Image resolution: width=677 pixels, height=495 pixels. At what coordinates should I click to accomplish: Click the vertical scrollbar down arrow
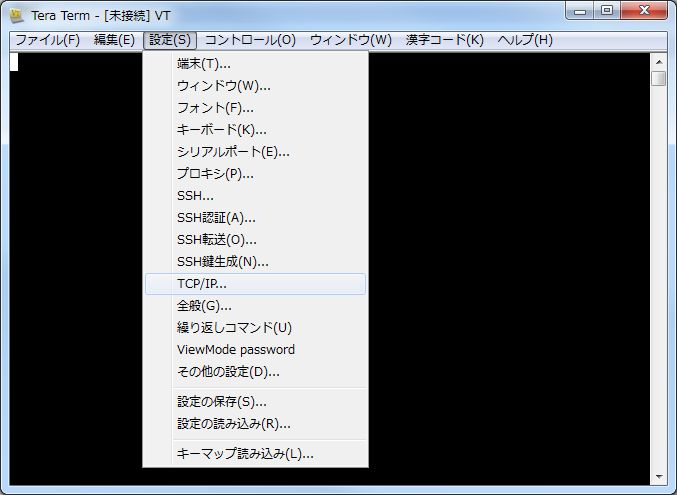(x=658, y=476)
